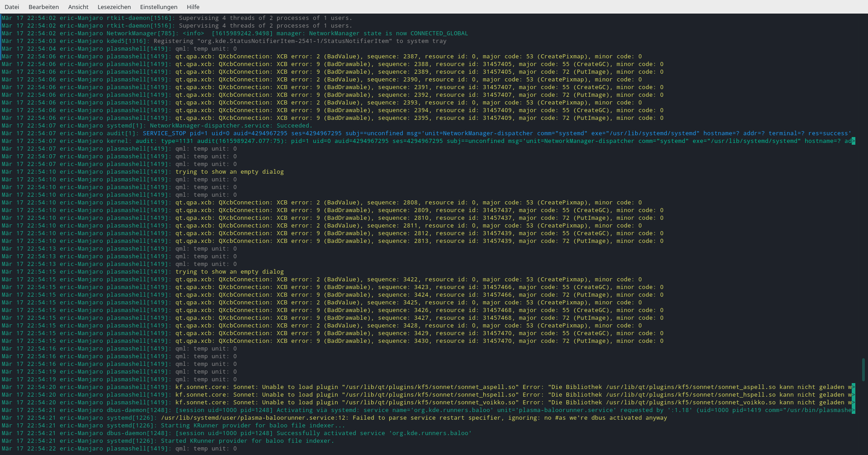Viewport: 868px width, 455px height.
Task: Click the XCB error line with sequence 3422
Action: click(x=322, y=280)
